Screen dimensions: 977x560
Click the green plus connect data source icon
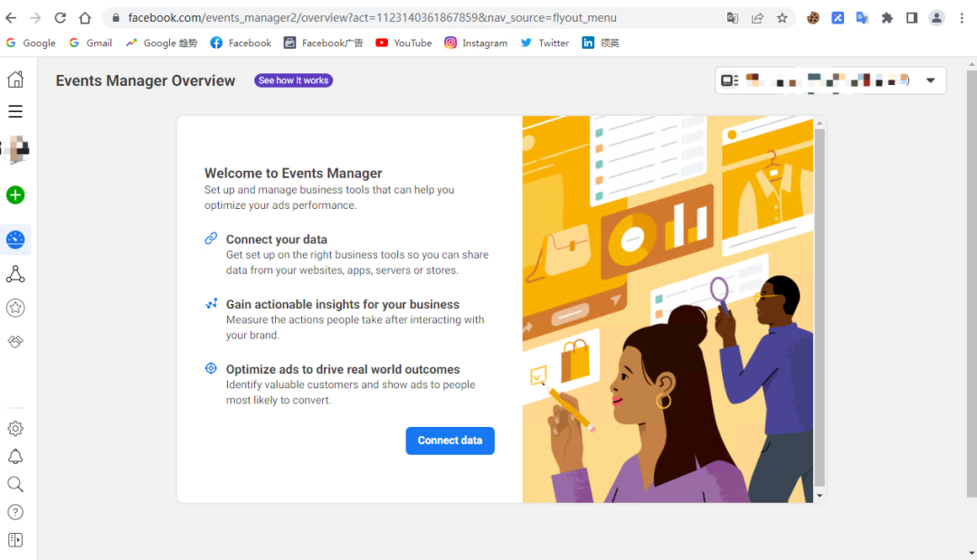click(15, 195)
